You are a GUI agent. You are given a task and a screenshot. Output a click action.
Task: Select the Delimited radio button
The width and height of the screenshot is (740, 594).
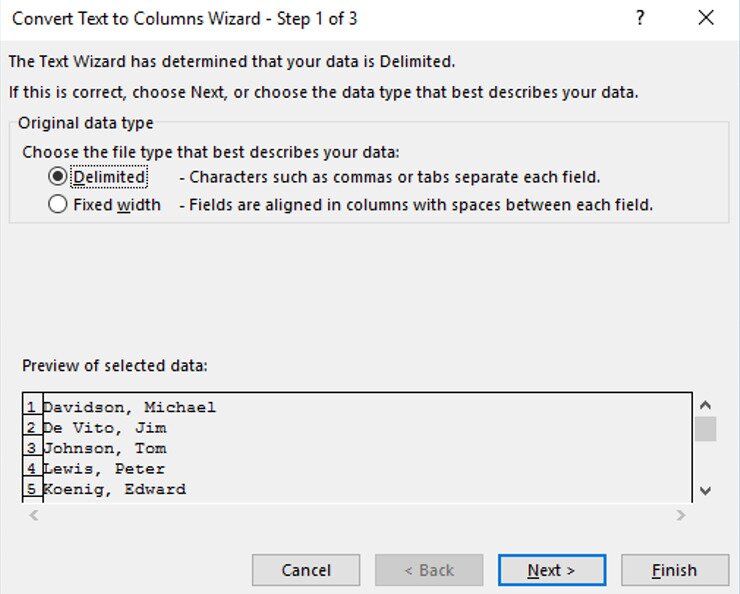(58, 177)
